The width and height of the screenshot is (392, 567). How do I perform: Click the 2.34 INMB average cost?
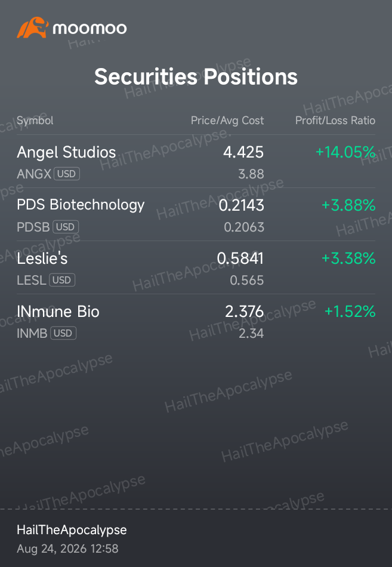click(x=251, y=334)
